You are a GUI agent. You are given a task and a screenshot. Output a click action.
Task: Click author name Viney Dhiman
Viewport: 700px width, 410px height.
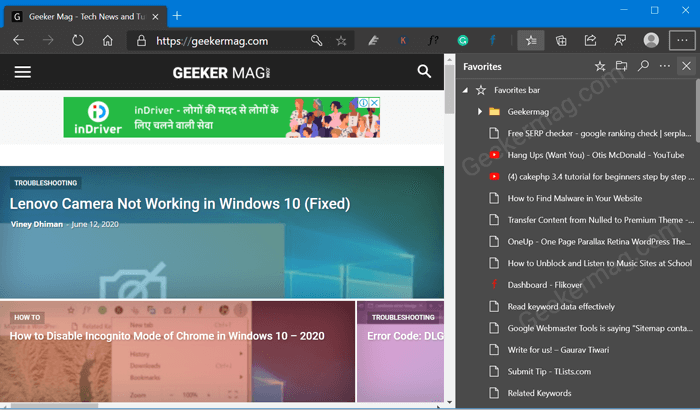(37, 224)
